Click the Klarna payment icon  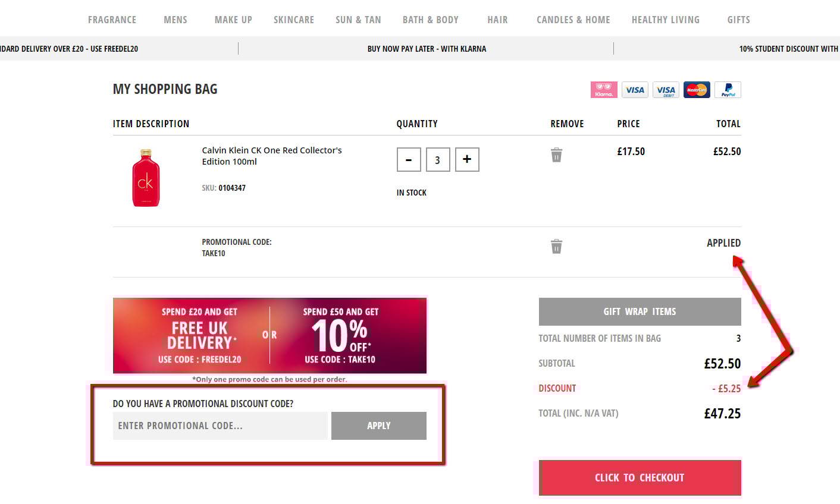(603, 90)
